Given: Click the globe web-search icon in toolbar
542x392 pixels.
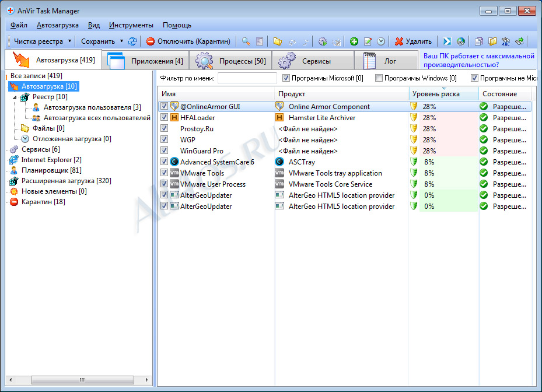Looking at the screenshot, I should click(x=460, y=41).
